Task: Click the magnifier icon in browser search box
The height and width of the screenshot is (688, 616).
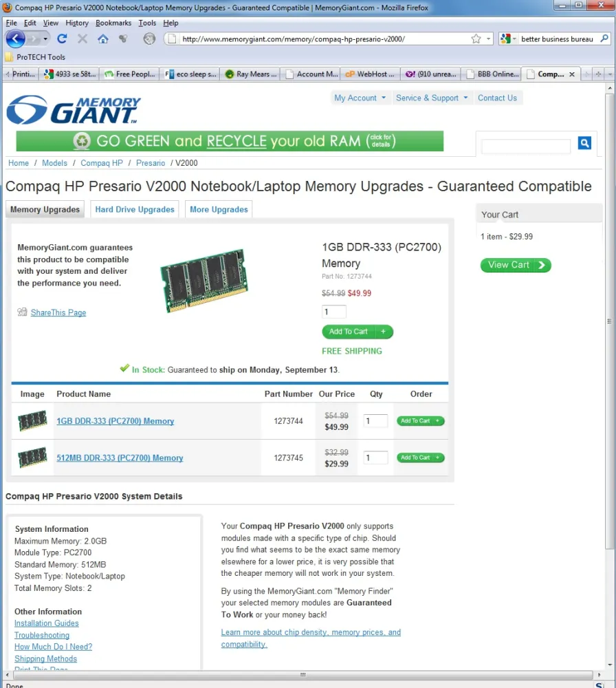Action: click(x=604, y=39)
